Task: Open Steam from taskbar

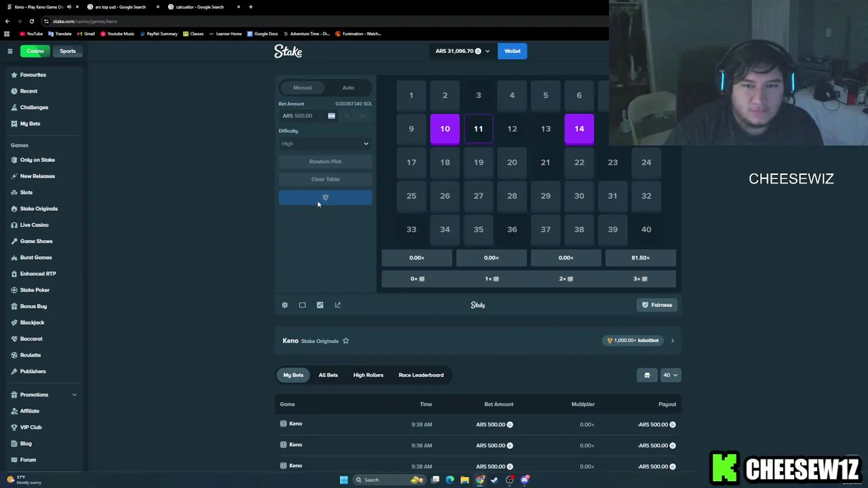Action: click(494, 480)
